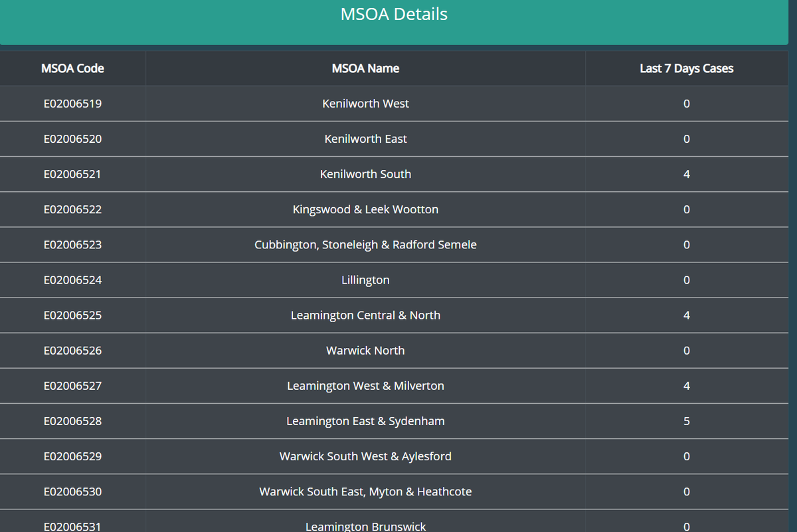Viewport: 797px width, 532px height.
Task: Select code E02006526
Action: [x=72, y=350]
